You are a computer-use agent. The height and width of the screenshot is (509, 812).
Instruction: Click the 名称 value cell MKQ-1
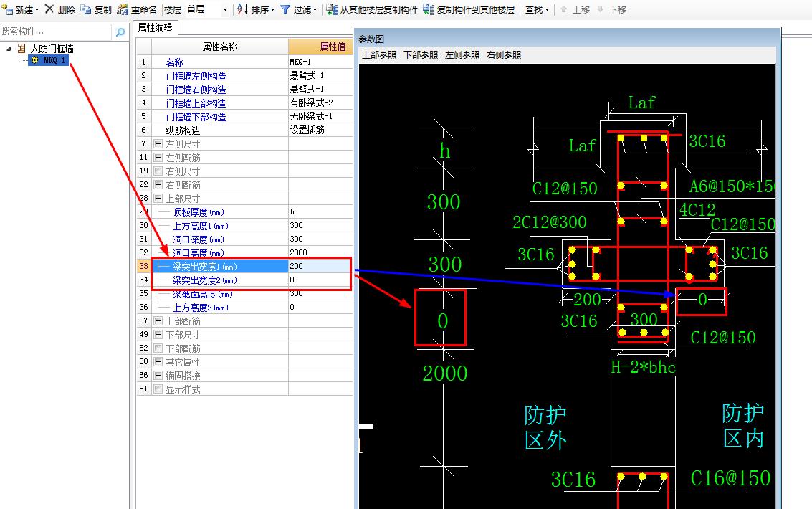(x=320, y=62)
